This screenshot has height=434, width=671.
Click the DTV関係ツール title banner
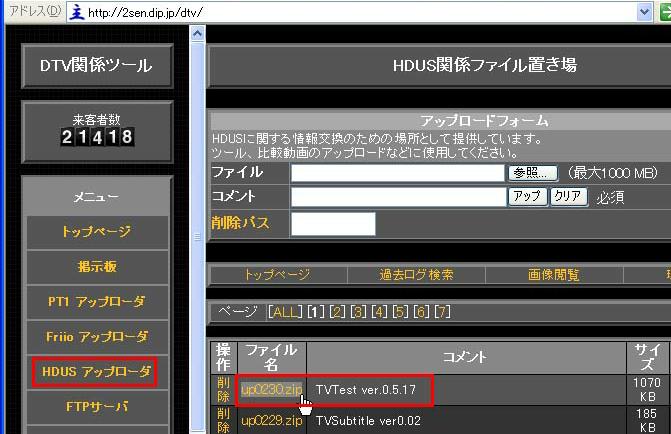point(97,66)
